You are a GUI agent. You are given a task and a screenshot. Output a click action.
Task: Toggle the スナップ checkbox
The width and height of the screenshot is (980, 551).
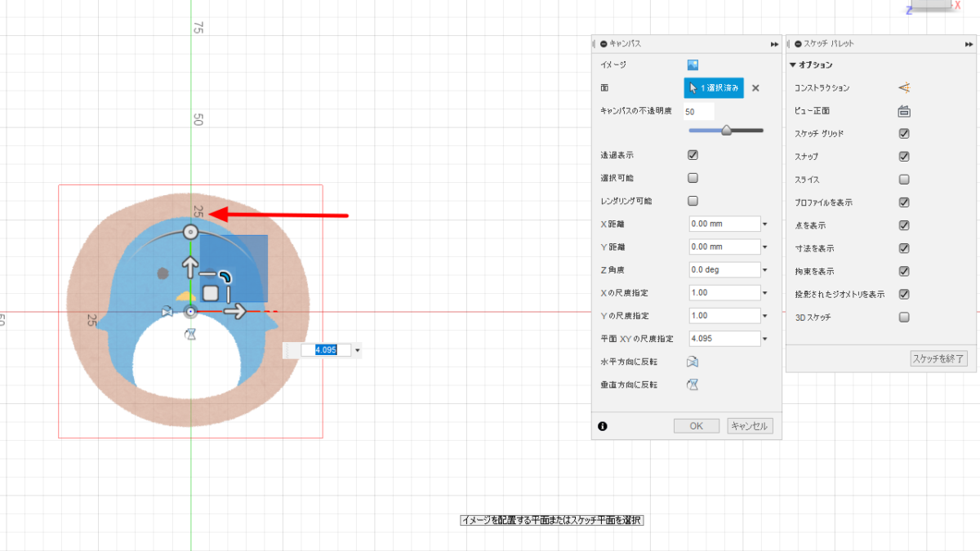[904, 157]
